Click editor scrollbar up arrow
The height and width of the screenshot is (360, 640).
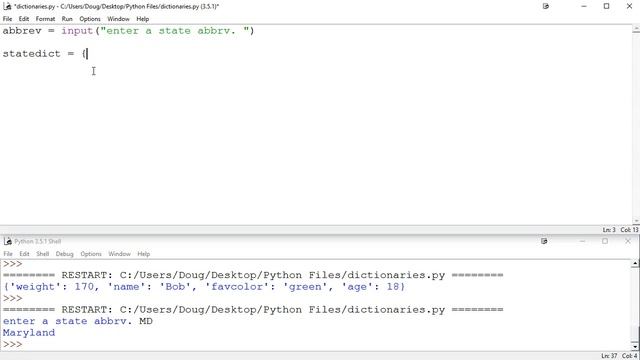636,29
